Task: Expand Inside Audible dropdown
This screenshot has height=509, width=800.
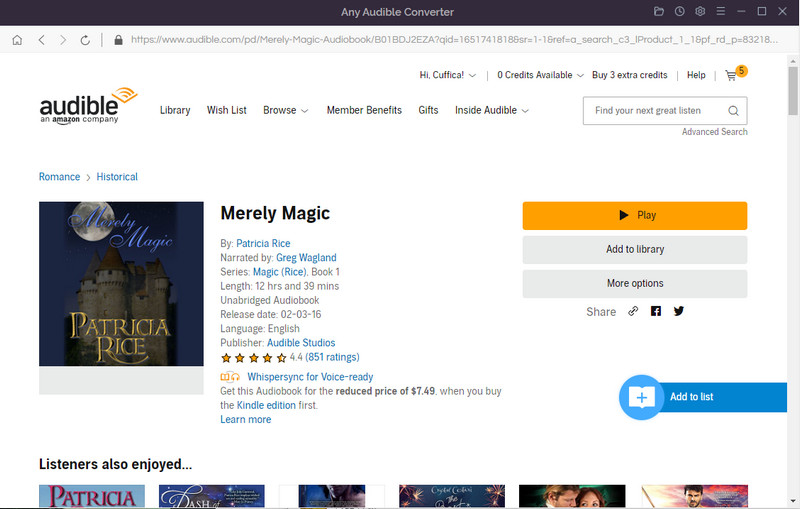Action: (492, 110)
